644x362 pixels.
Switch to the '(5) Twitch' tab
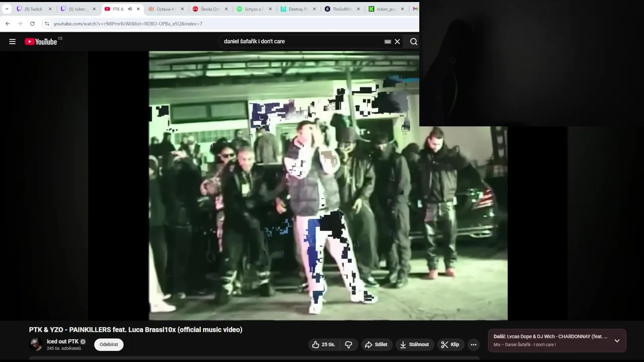34,9
